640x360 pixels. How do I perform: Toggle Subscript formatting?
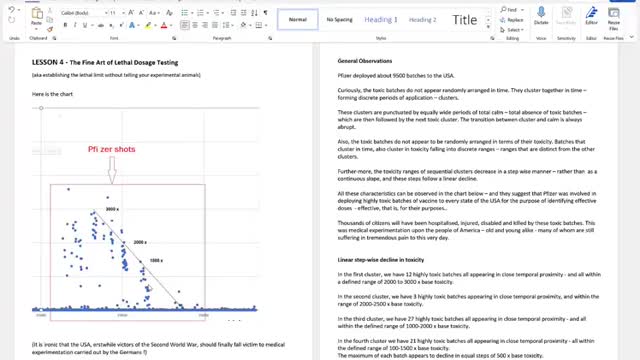coord(111,25)
